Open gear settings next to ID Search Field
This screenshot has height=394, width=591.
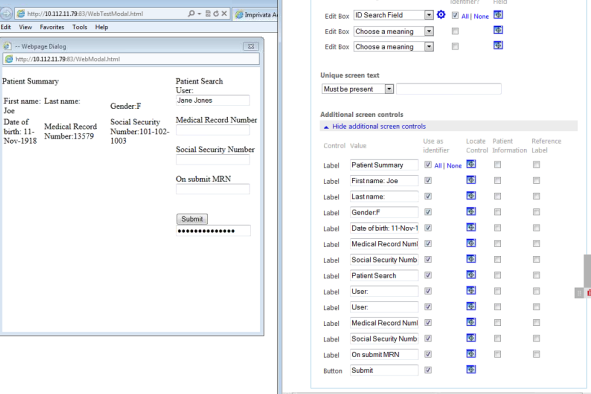pyautogui.click(x=441, y=15)
